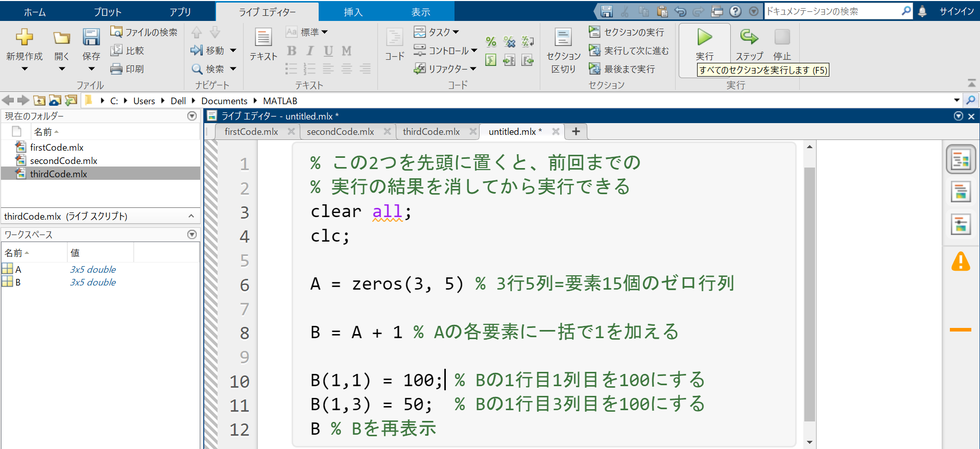
Task: Switch to the アプリ tab
Action: tap(180, 12)
